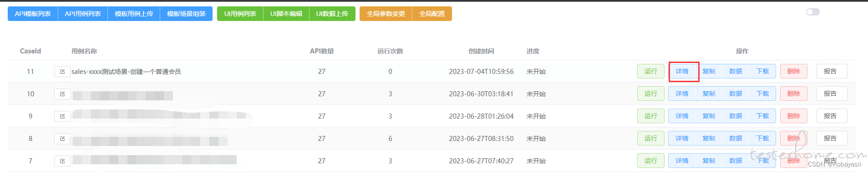Open API用例列表 tab
868x172 pixels.
(83, 14)
